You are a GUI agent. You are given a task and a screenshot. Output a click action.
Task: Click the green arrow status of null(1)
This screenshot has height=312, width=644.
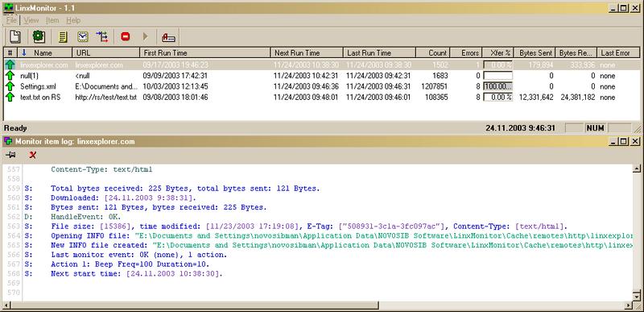(x=10, y=76)
